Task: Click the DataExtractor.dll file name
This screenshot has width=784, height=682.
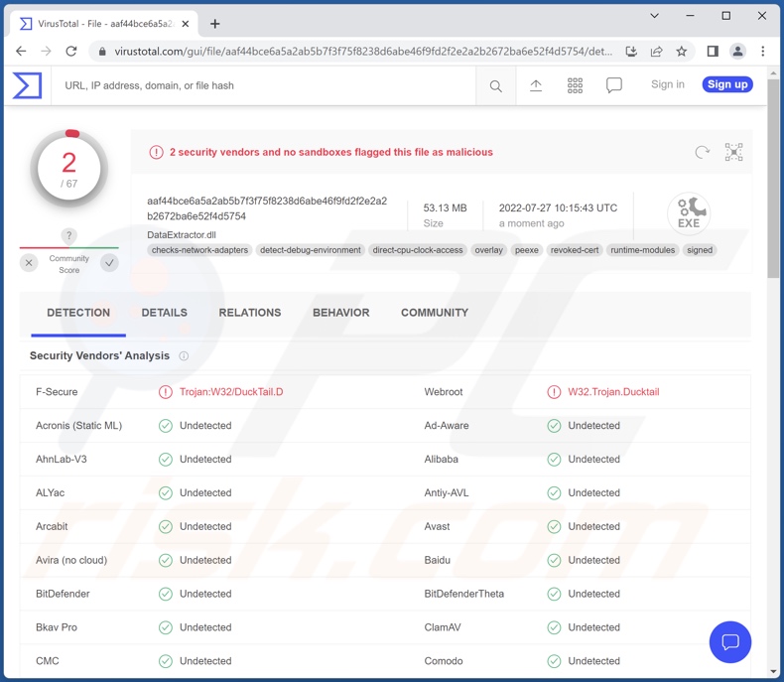Action: pos(182,234)
